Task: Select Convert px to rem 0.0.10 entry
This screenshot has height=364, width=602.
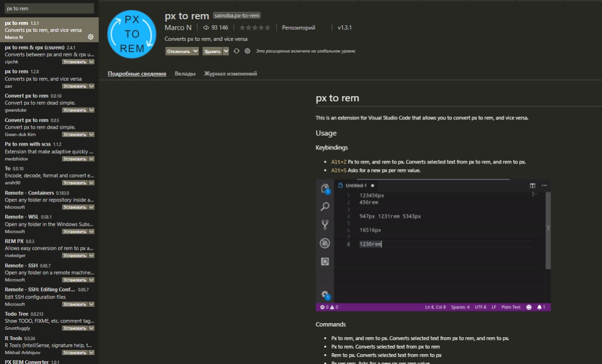Action: coord(49,103)
